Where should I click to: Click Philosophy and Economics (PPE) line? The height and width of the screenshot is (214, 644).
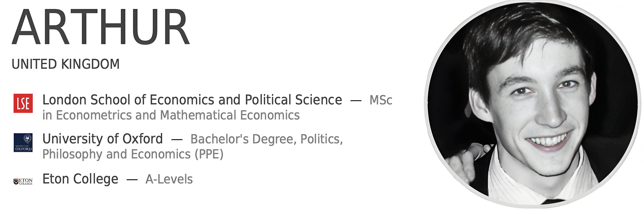tap(133, 154)
